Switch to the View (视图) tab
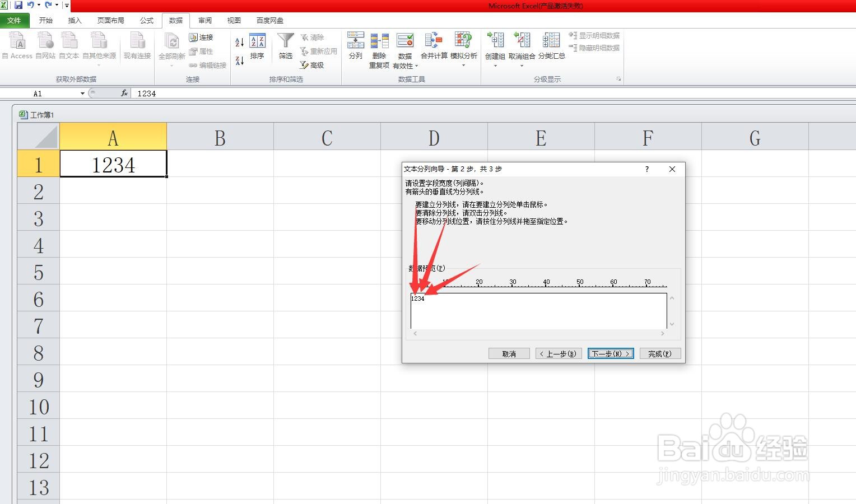The width and height of the screenshot is (856, 504). point(234,20)
